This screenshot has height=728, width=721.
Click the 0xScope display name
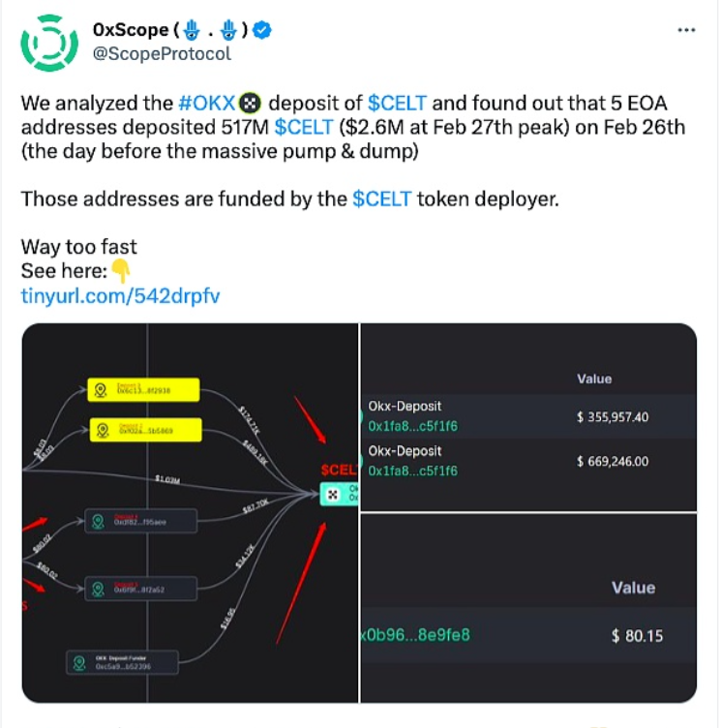pyautogui.click(x=131, y=30)
